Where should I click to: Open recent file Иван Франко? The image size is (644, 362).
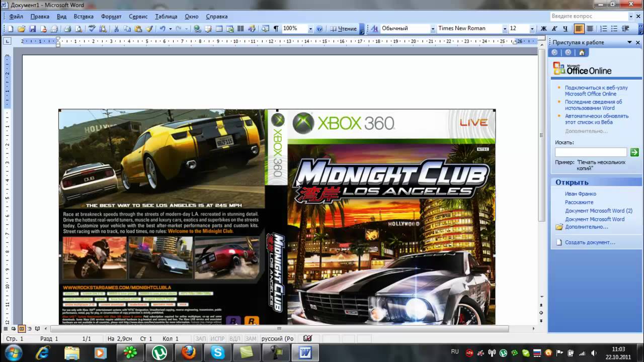pos(580,194)
